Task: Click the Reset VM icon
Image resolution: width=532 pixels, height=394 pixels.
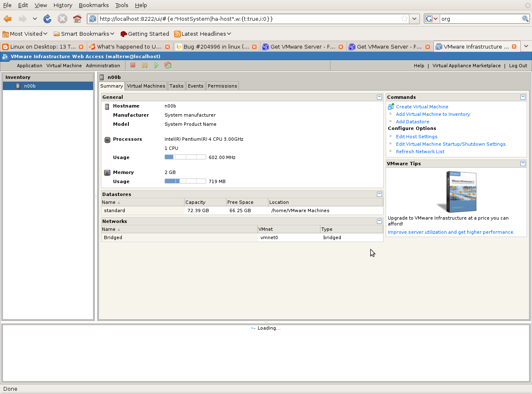Action: coord(168,65)
